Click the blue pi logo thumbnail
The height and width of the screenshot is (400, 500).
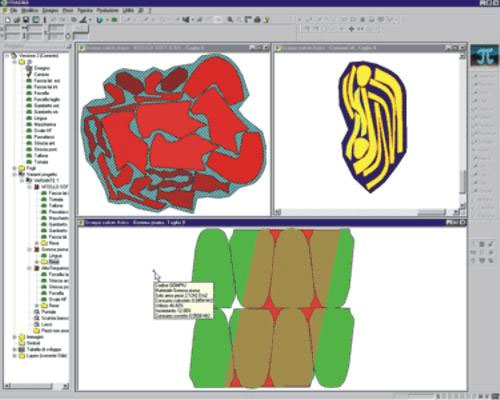484,56
